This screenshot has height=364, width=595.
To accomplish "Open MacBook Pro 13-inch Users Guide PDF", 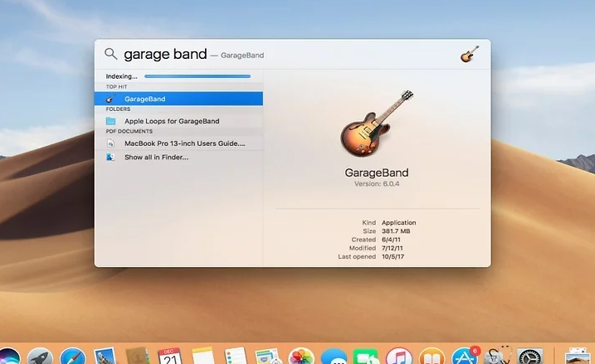I will (178, 143).
